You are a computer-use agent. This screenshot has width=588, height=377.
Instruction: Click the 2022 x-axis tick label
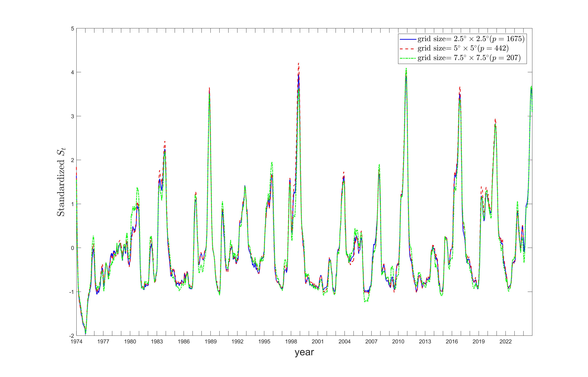tap(505, 342)
